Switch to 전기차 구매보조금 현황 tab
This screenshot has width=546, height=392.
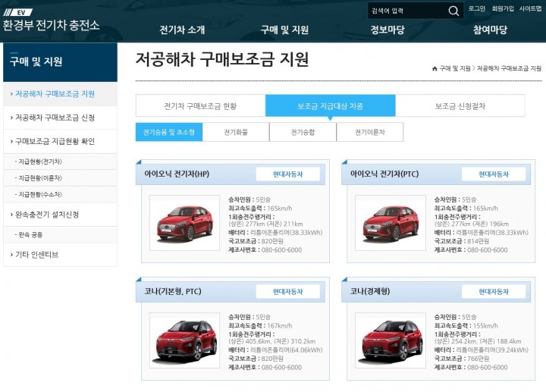pyautogui.click(x=200, y=106)
